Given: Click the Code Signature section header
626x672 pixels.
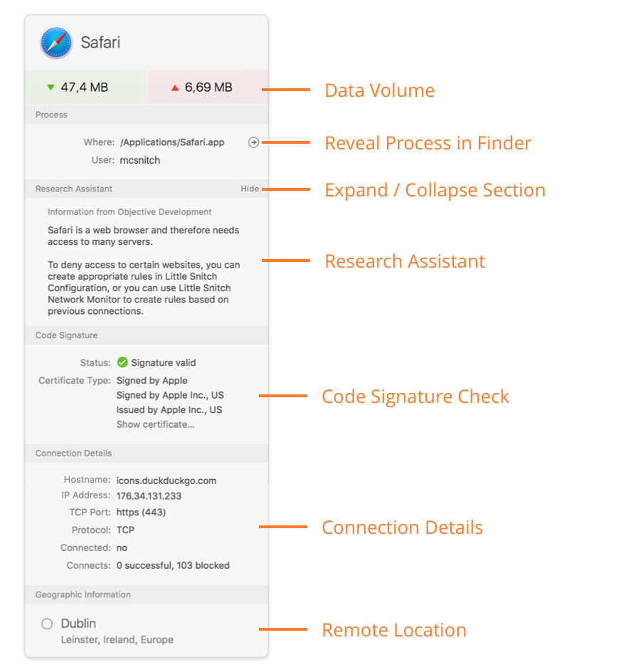Looking at the screenshot, I should coord(67,335).
